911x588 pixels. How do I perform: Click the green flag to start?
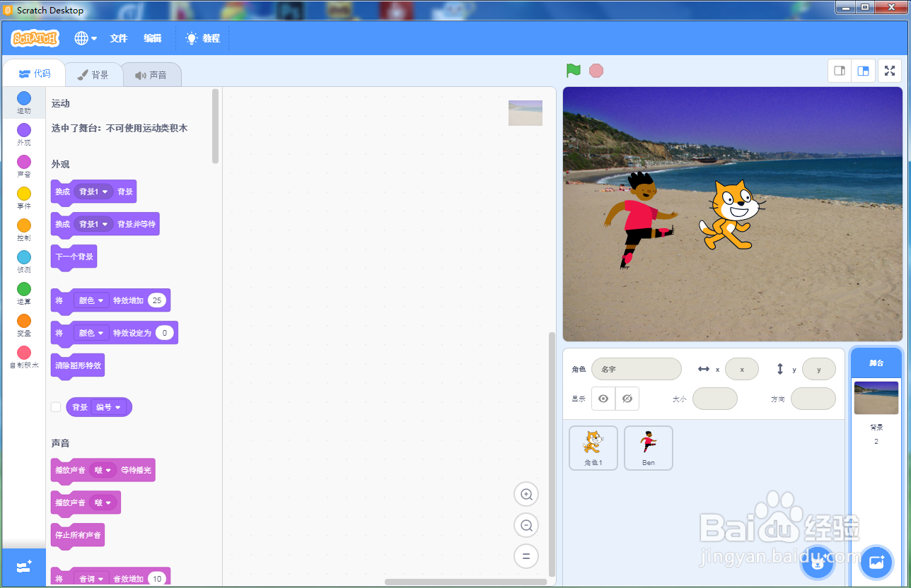(574, 71)
